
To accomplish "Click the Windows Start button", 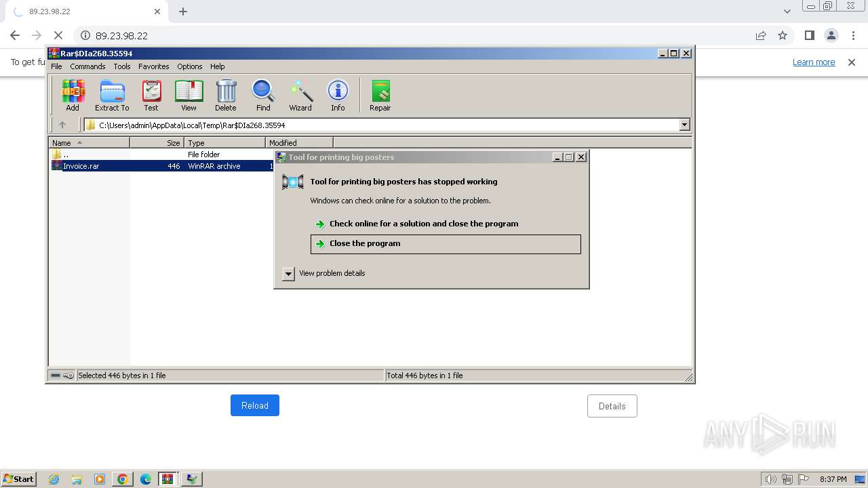I will click(x=19, y=479).
